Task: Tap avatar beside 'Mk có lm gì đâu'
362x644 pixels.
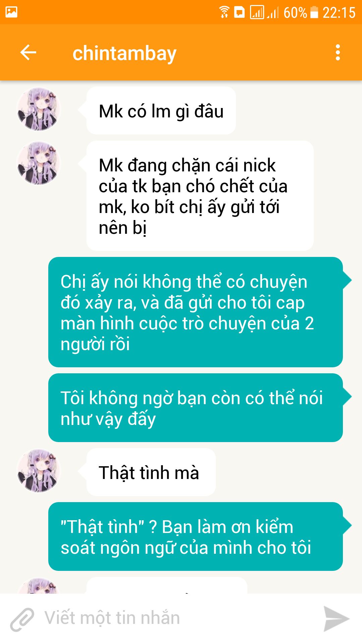Action: [x=39, y=109]
